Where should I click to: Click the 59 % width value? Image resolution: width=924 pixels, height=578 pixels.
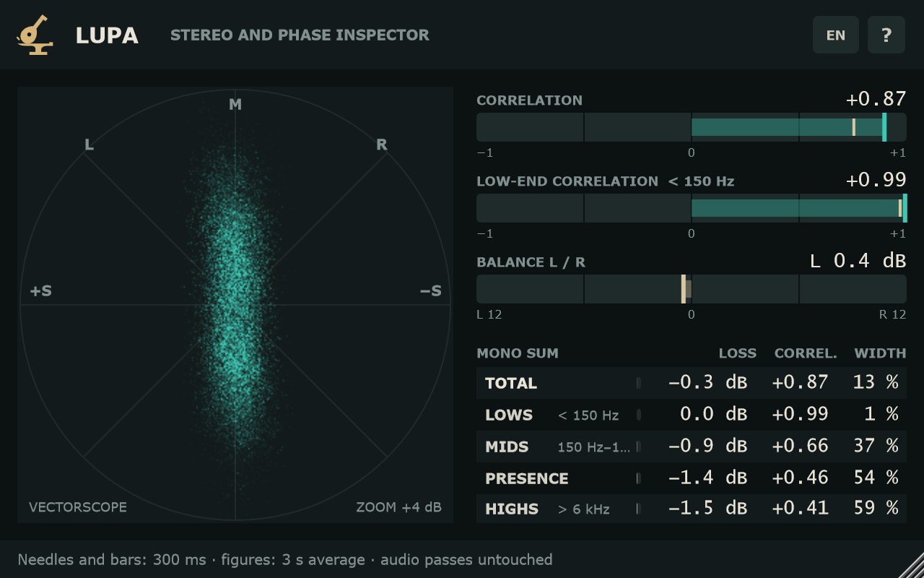click(876, 509)
